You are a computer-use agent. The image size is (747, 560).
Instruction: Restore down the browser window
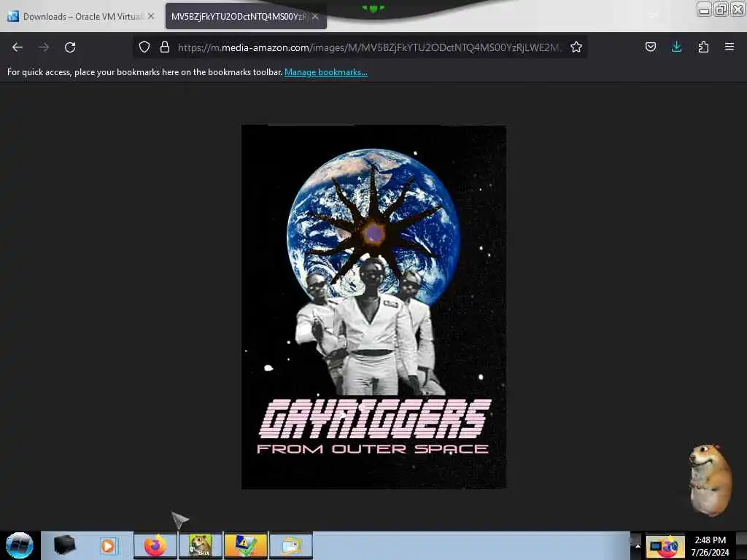721,9
